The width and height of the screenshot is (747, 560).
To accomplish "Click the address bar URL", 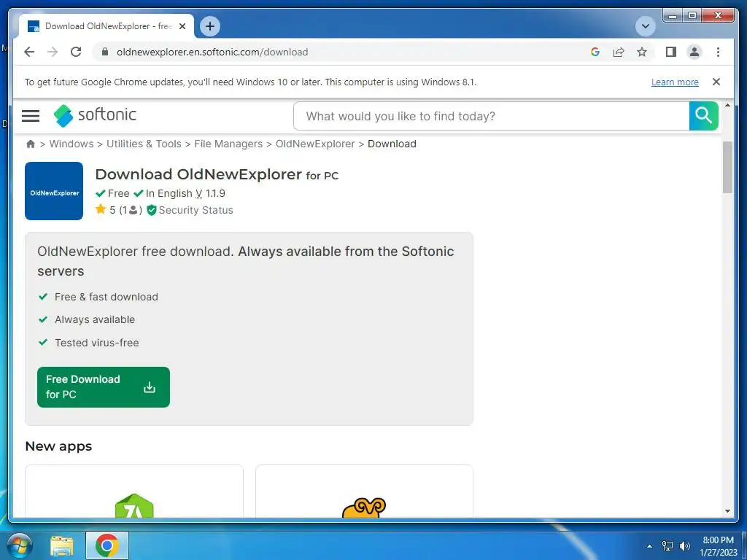I will pyautogui.click(x=212, y=52).
